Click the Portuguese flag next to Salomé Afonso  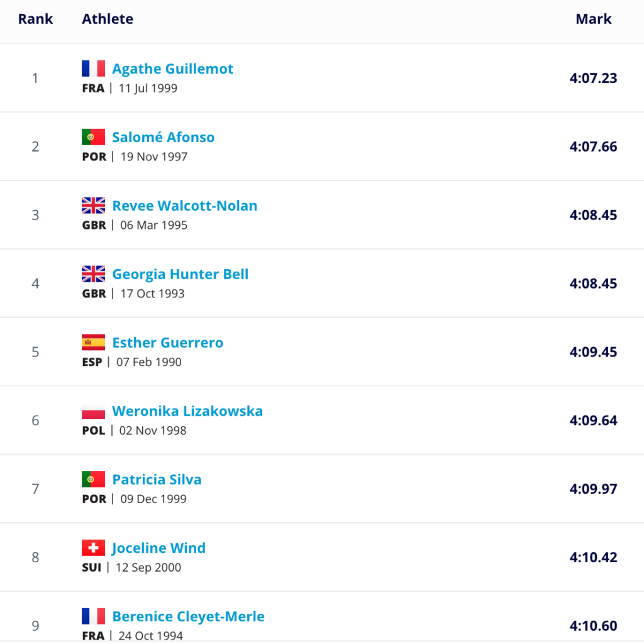93,137
